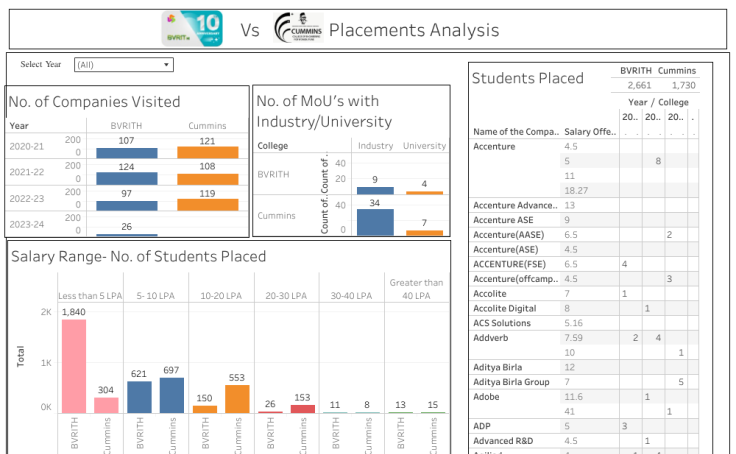
Task: Select the Cummins Industry MoU bar showing 34
Action: pyautogui.click(x=375, y=222)
